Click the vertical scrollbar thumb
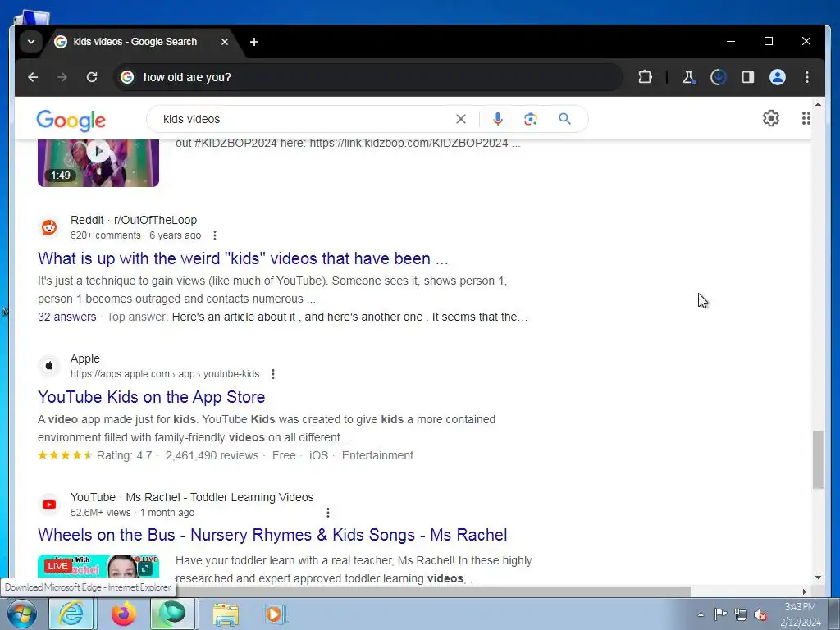This screenshot has height=630, width=840. tap(818, 459)
